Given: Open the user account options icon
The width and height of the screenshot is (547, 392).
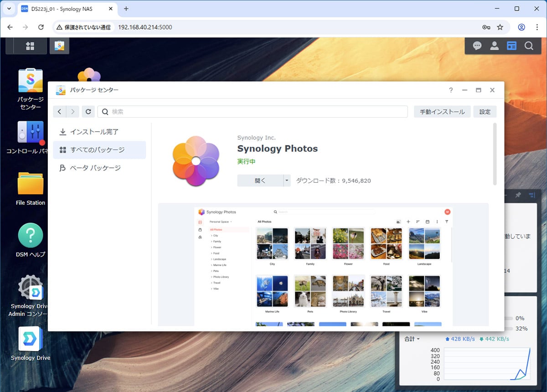Looking at the screenshot, I should 494,46.
